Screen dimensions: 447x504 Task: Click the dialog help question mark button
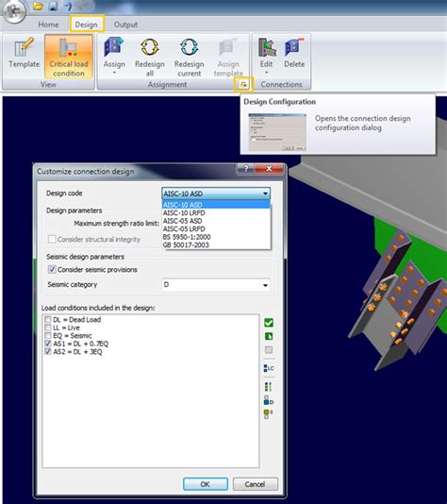245,168
